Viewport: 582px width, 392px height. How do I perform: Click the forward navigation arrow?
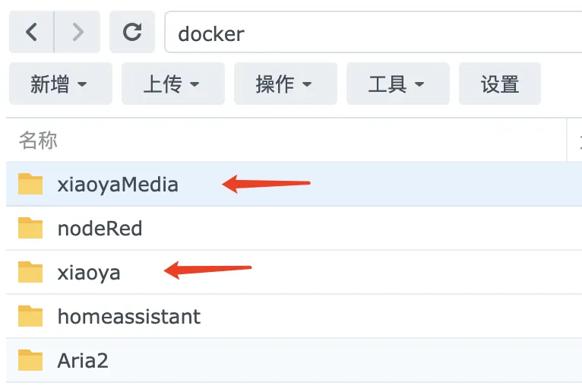(x=77, y=32)
